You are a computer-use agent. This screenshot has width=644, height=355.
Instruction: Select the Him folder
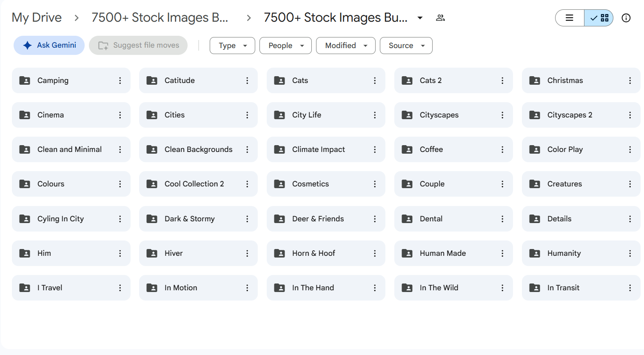(71, 253)
